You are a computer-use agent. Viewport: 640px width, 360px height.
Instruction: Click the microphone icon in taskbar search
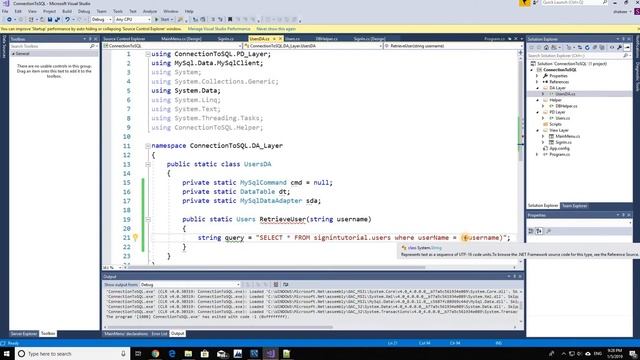(123, 353)
